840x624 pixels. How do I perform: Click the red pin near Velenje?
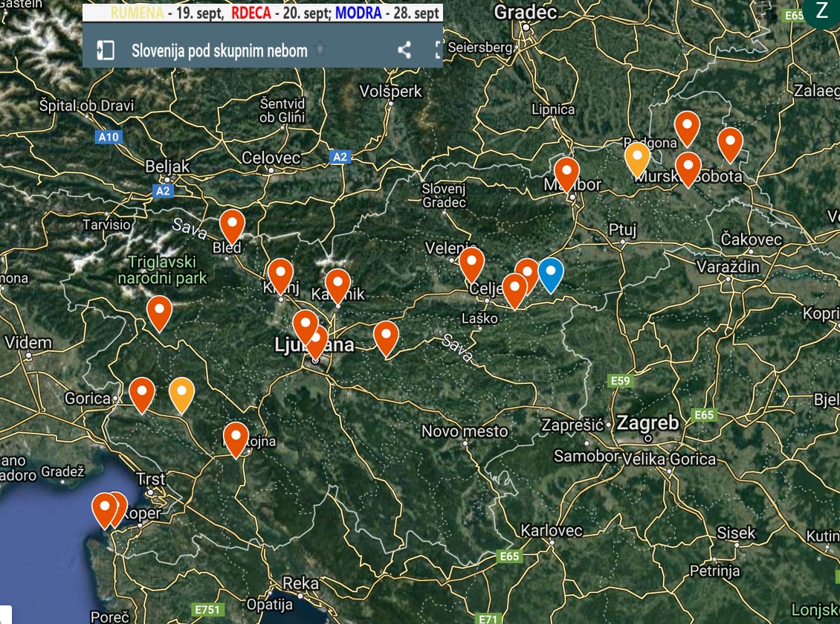(x=471, y=263)
